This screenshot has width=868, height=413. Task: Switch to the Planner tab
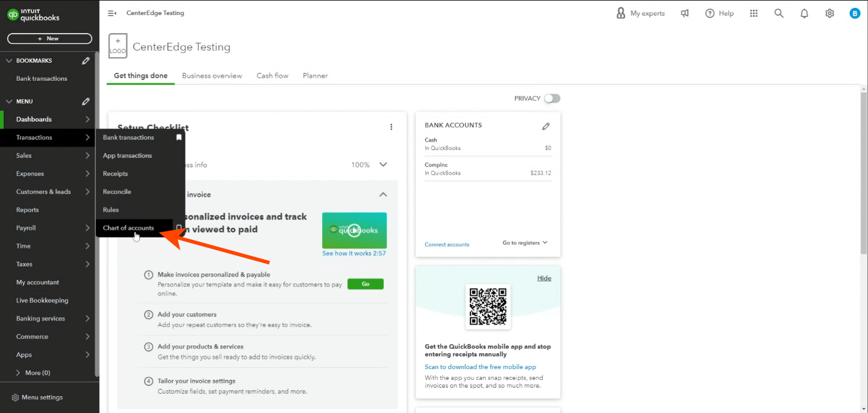[x=315, y=76]
